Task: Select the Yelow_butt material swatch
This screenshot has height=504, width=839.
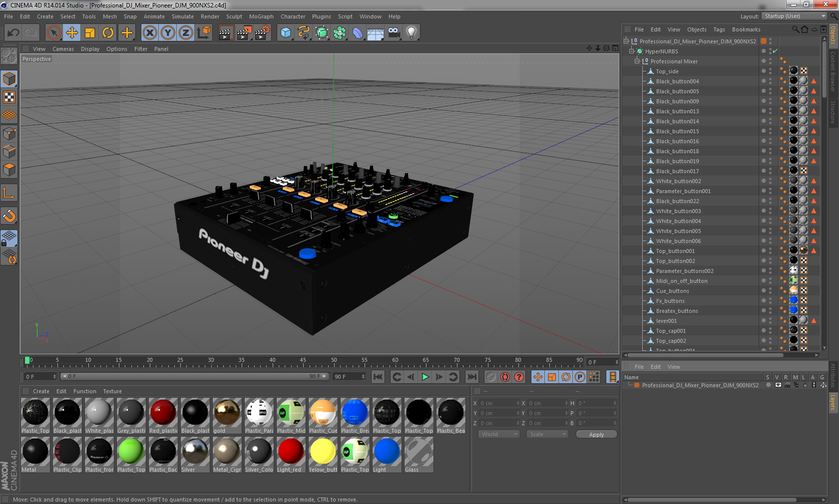Action: (x=323, y=455)
